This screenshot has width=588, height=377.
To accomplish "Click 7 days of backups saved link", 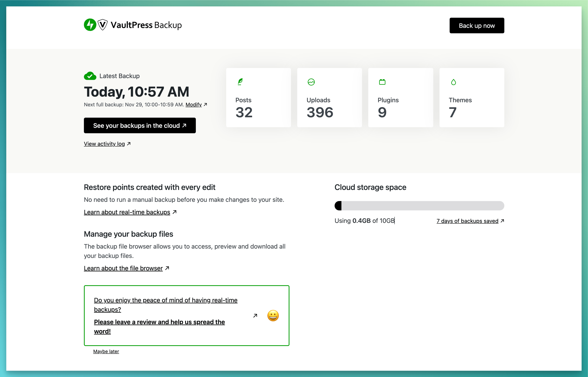I will 467,221.
